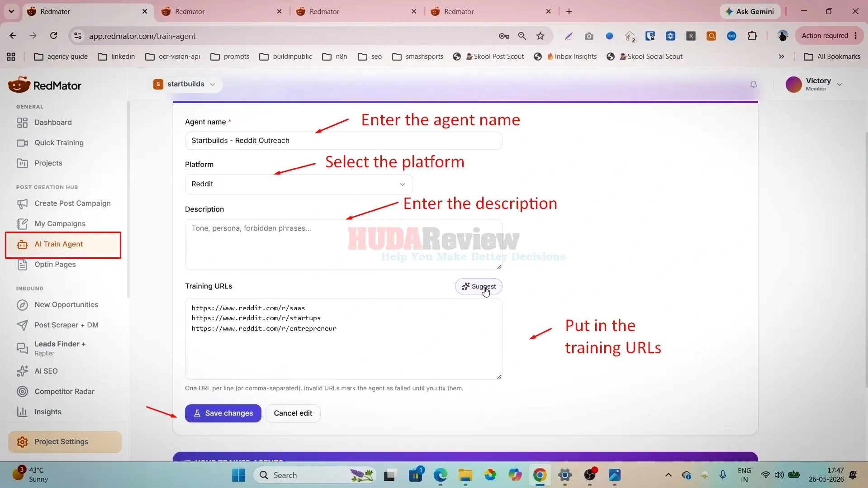Switch to the third Redmator tab
The height and width of the screenshot is (488, 868).
[x=356, y=12]
